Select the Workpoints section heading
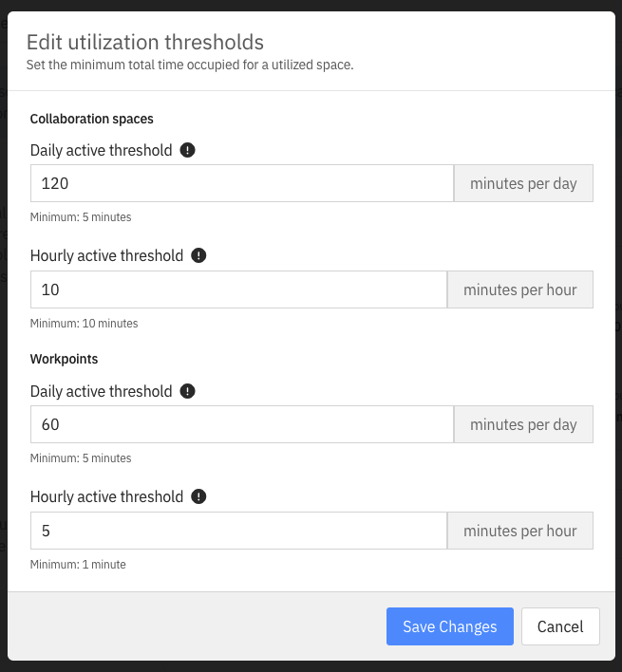The height and width of the screenshot is (672, 622). [64, 359]
